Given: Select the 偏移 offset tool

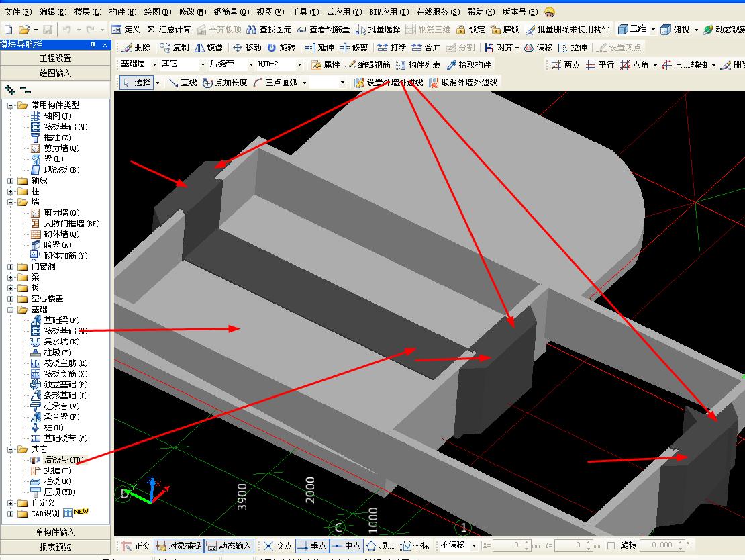Looking at the screenshot, I should (539, 48).
